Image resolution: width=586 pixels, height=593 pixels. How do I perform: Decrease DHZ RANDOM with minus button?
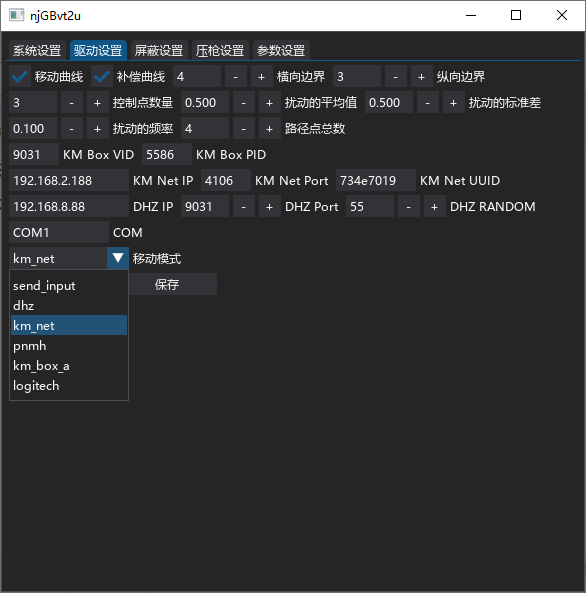409,206
